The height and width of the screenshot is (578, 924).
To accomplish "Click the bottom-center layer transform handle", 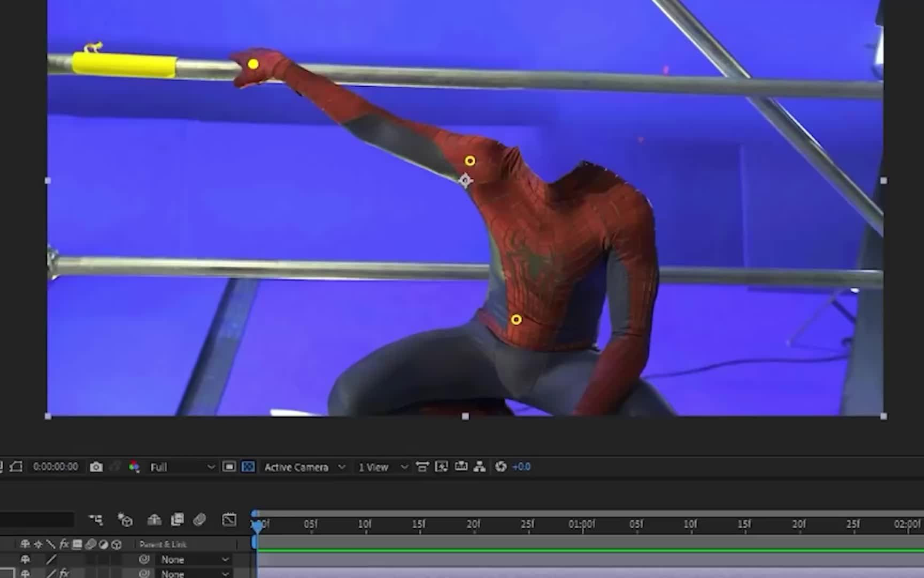I will coord(465,416).
